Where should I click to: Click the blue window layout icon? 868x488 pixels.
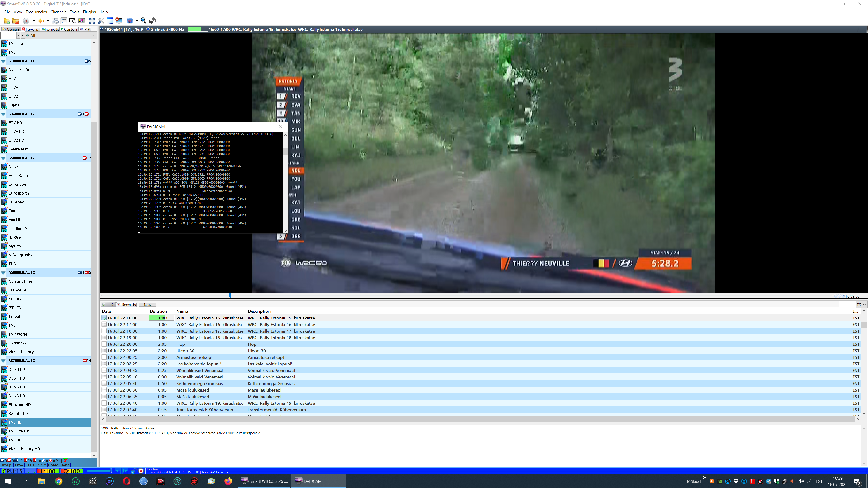tap(110, 21)
